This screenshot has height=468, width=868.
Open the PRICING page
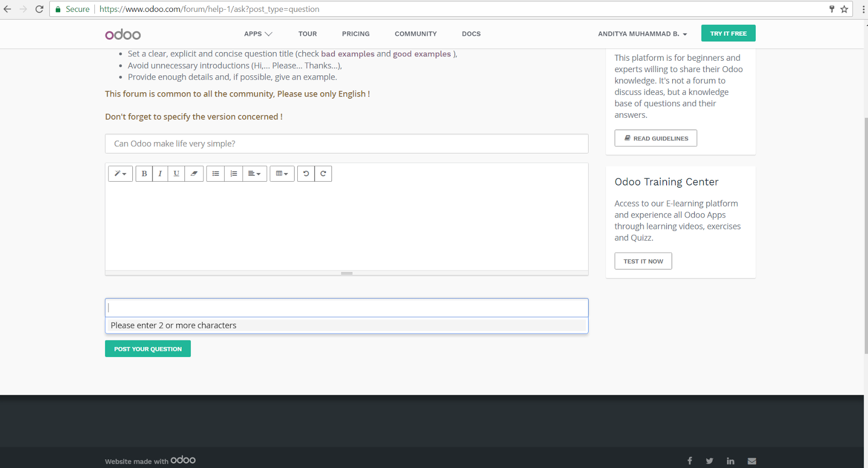(356, 34)
